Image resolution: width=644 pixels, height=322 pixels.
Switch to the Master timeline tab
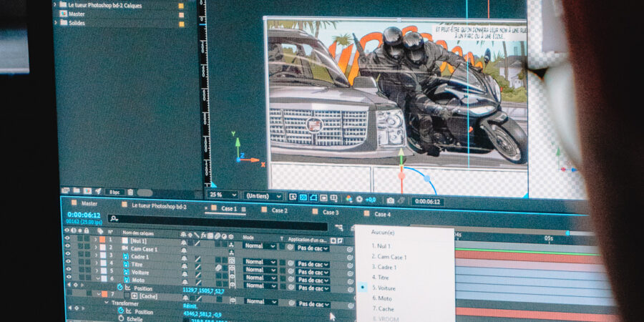pos(89,203)
